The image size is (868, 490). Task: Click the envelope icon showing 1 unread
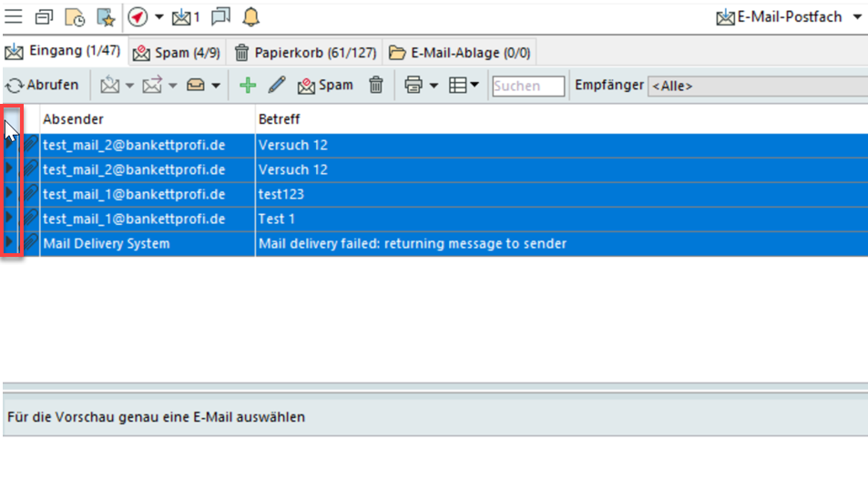pyautogui.click(x=185, y=17)
